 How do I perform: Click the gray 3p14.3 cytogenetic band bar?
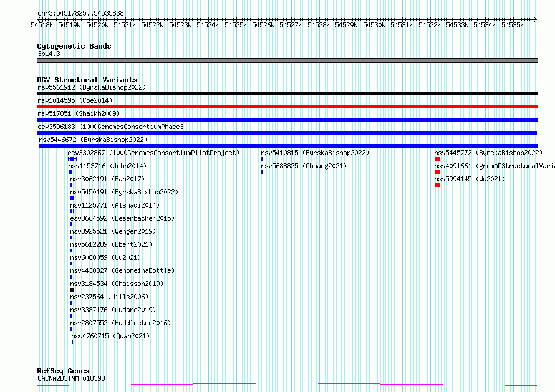point(287,60)
